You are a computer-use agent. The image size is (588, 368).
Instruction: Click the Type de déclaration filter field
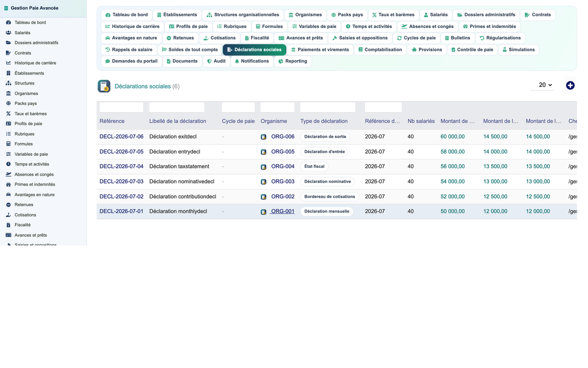[328, 107]
